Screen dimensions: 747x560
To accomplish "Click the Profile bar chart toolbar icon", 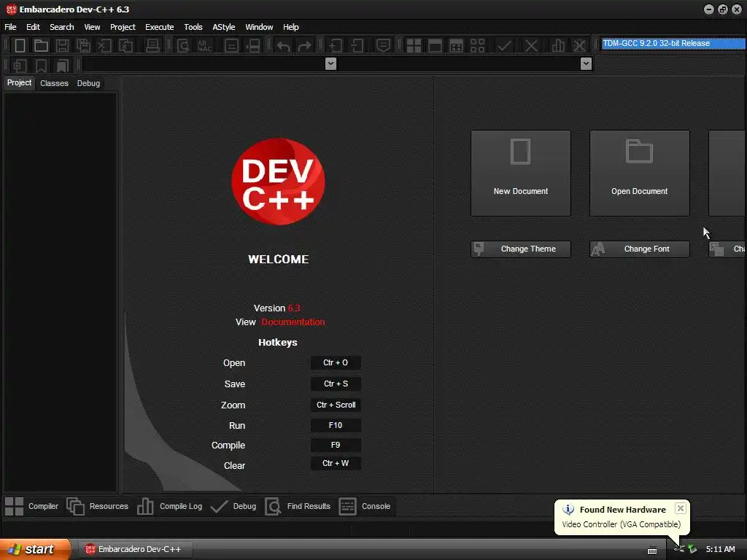I will tap(558, 46).
